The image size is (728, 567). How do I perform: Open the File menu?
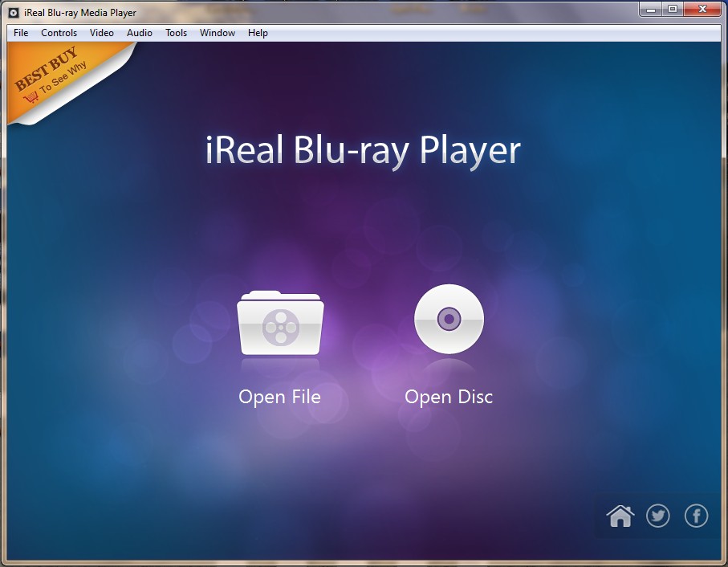point(21,33)
